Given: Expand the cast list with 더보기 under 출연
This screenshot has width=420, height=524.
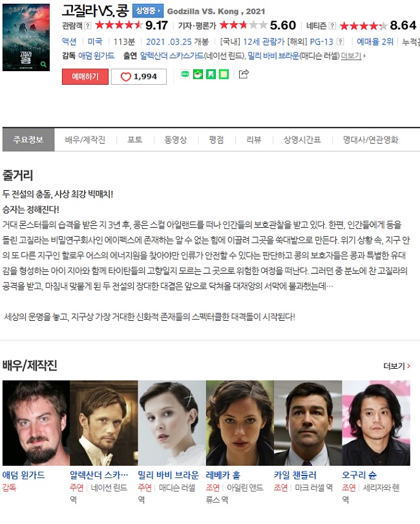Looking at the screenshot, I should coord(353,56).
